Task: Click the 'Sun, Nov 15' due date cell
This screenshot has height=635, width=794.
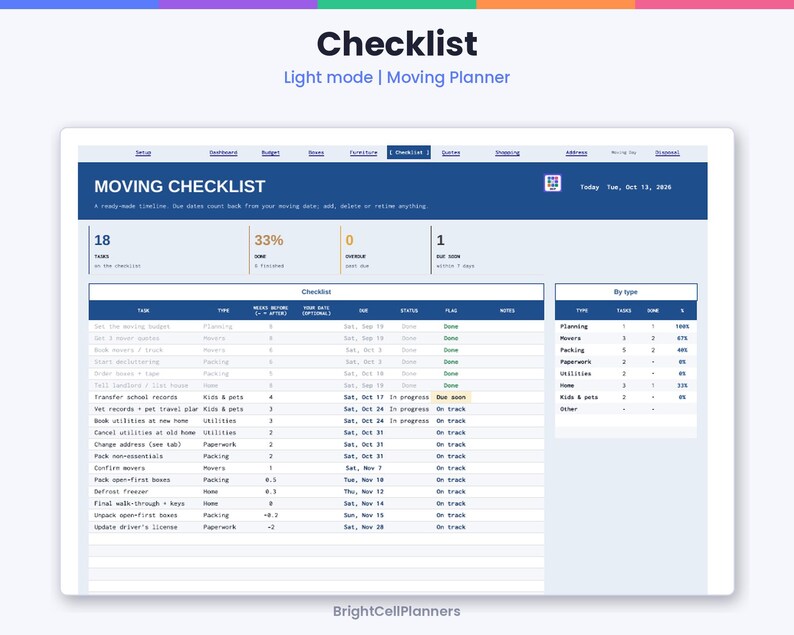Action: [x=364, y=515]
